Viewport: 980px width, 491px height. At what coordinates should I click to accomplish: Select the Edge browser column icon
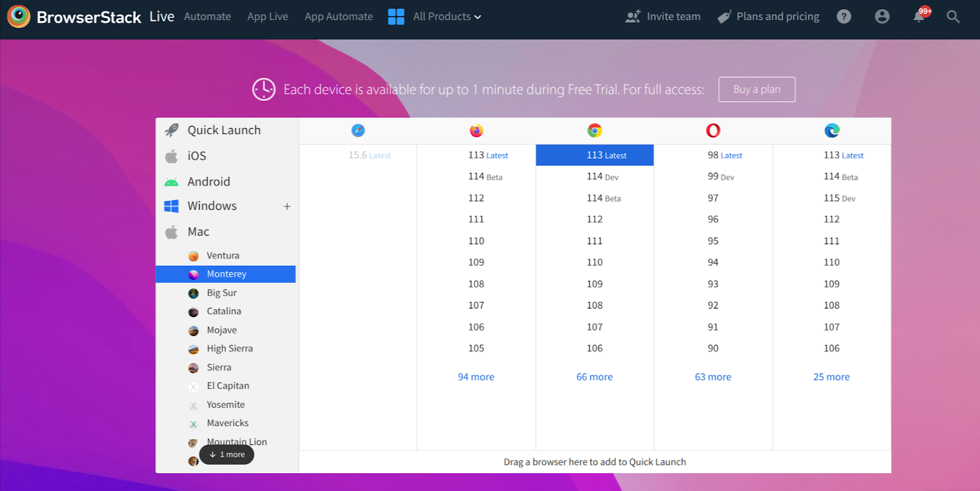point(832,130)
